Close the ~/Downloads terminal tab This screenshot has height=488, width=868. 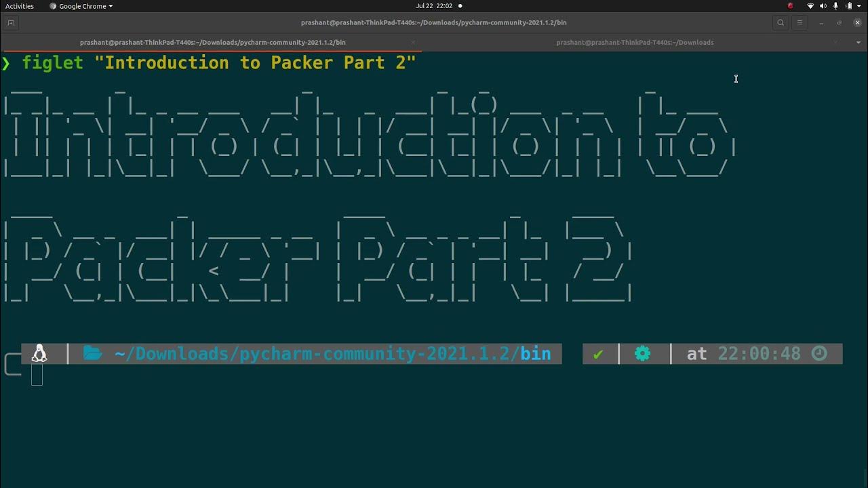point(836,42)
